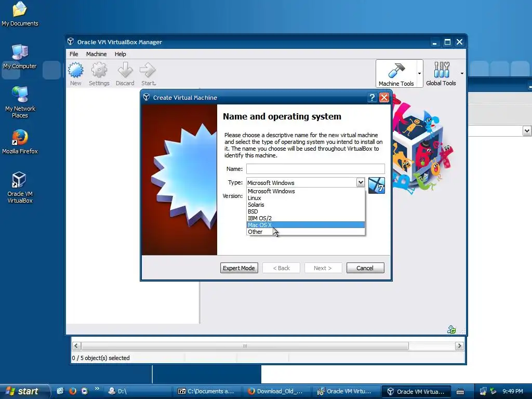
Task: Click the Create Virtual Machine title cube icon
Action: coord(147,97)
